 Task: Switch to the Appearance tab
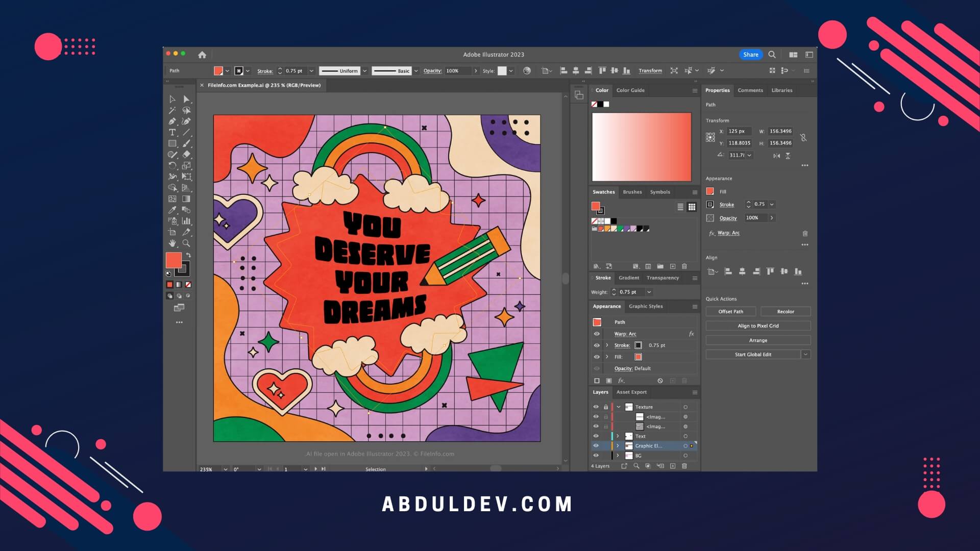click(x=606, y=306)
